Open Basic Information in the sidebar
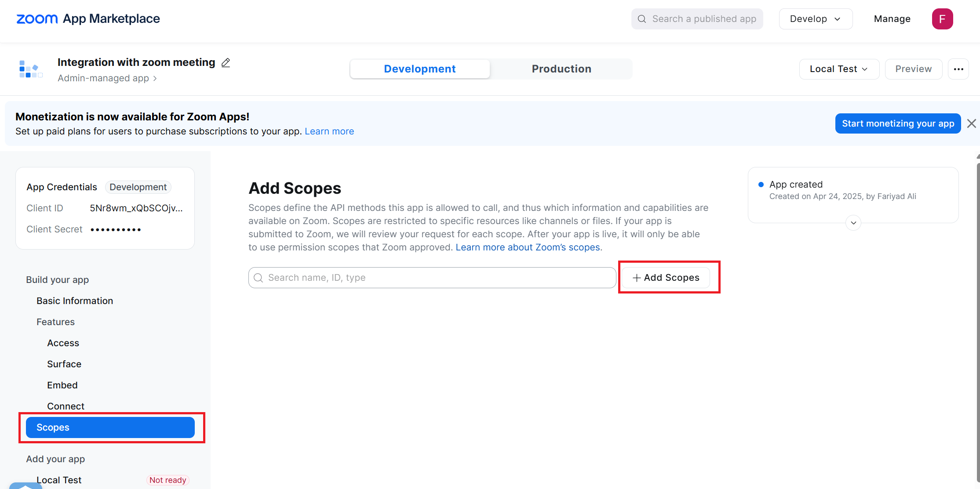 point(75,301)
